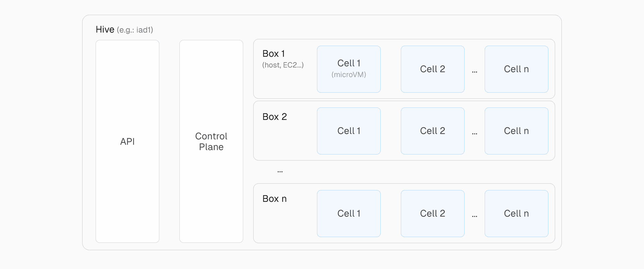This screenshot has width=644, height=269.
Task: Click Cell n inside Box n
Action: coord(517,214)
